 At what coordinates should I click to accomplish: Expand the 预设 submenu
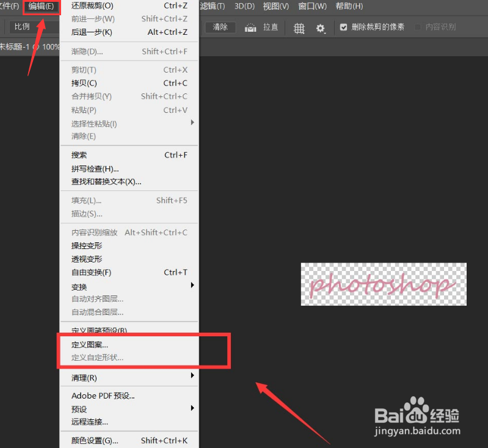tap(129, 409)
